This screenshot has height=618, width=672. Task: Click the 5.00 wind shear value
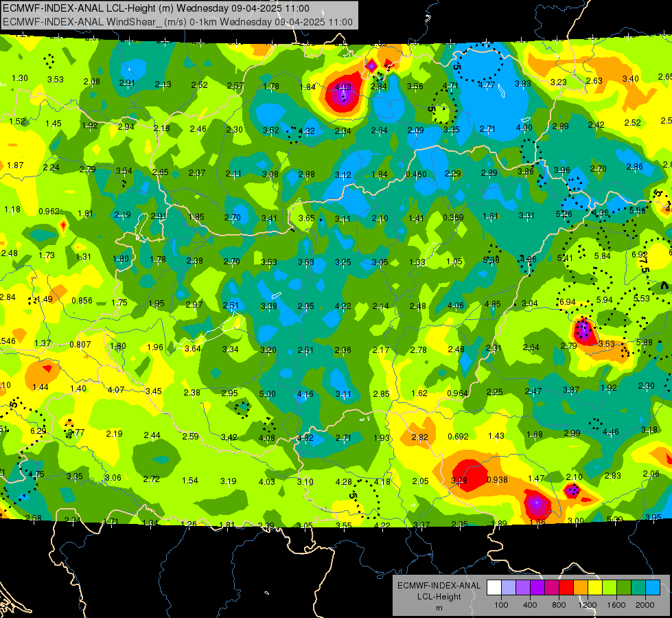click(268, 393)
